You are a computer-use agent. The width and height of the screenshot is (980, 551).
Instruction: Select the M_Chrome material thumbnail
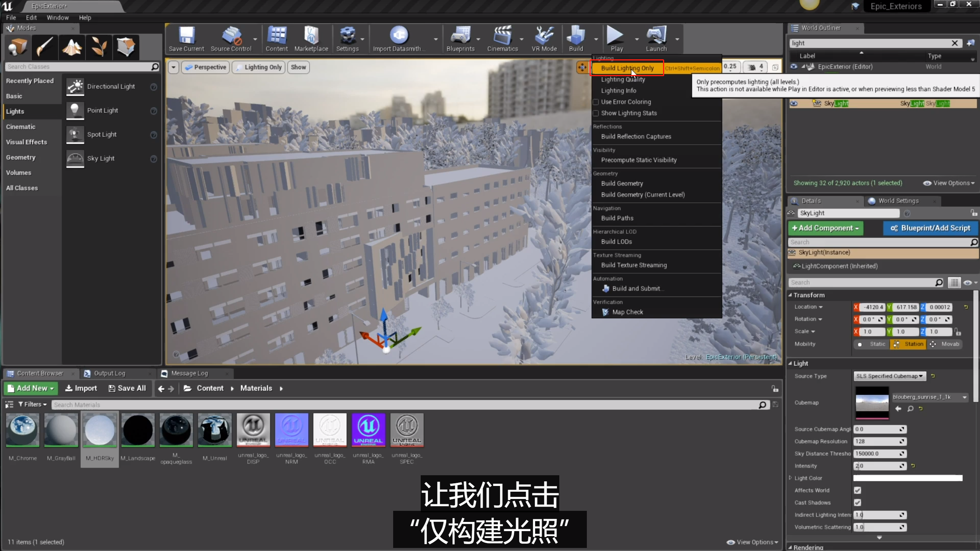(23, 430)
